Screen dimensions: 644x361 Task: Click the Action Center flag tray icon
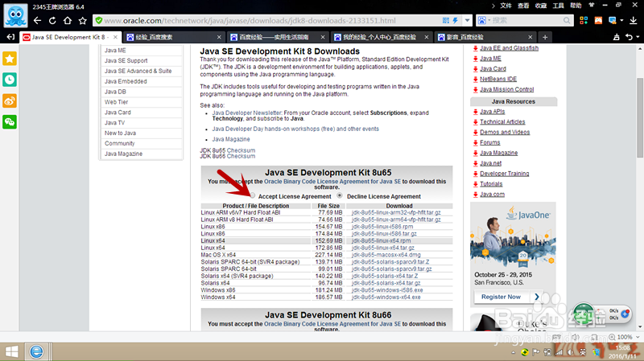536,352
